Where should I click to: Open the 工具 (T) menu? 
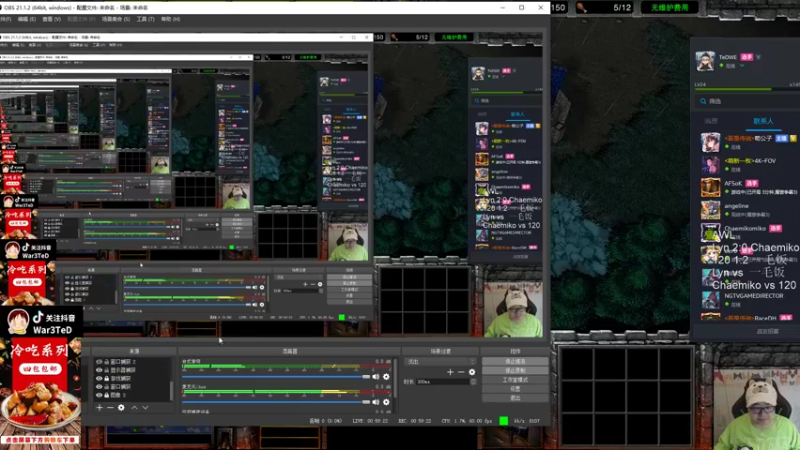click(x=145, y=19)
